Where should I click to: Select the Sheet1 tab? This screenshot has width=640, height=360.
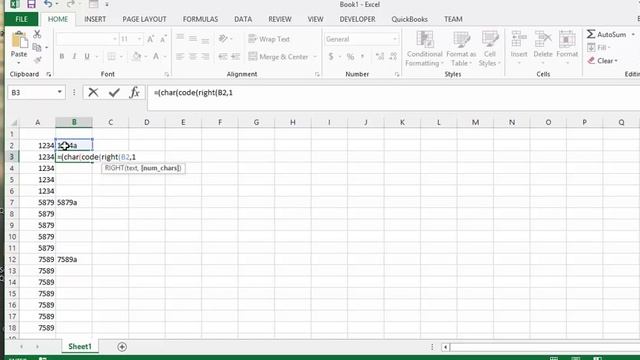(x=80, y=347)
